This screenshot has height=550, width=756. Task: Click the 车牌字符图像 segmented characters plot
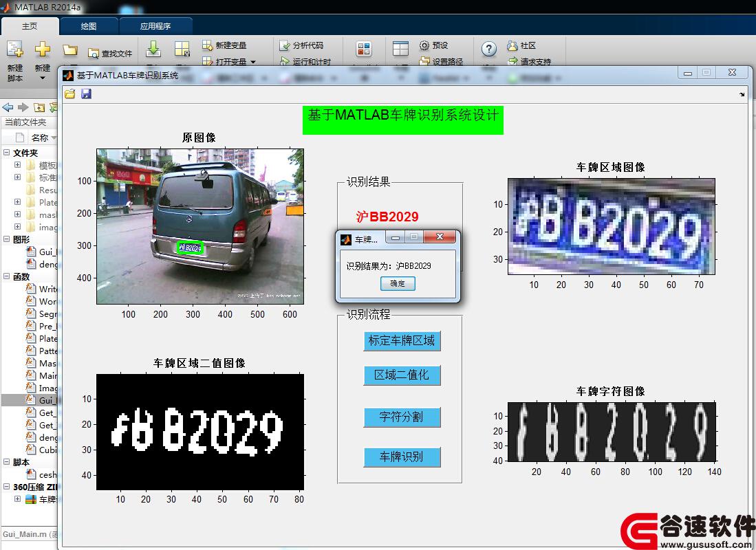click(x=612, y=432)
